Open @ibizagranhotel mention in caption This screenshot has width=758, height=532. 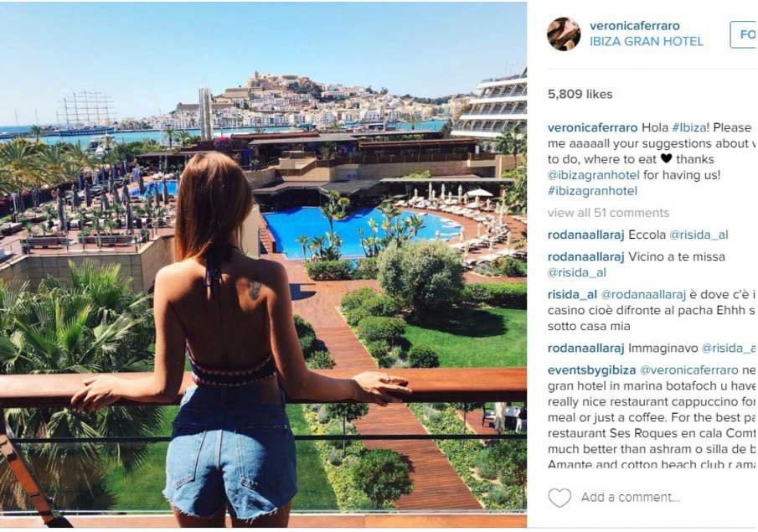(593, 175)
